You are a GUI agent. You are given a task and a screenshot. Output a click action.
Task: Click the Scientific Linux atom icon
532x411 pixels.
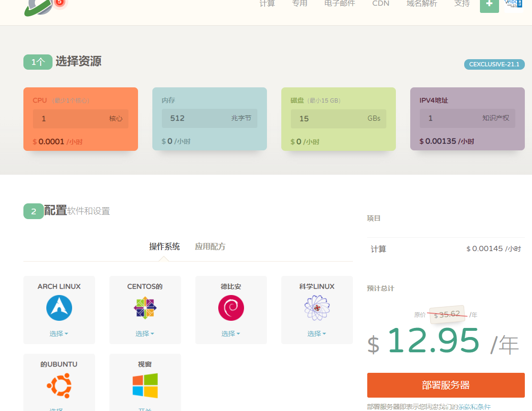317,308
